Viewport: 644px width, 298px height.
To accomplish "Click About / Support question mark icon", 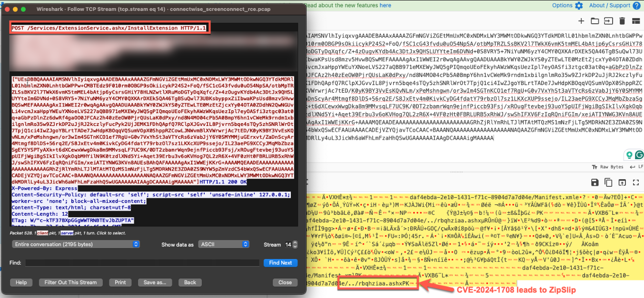I will (x=636, y=6).
